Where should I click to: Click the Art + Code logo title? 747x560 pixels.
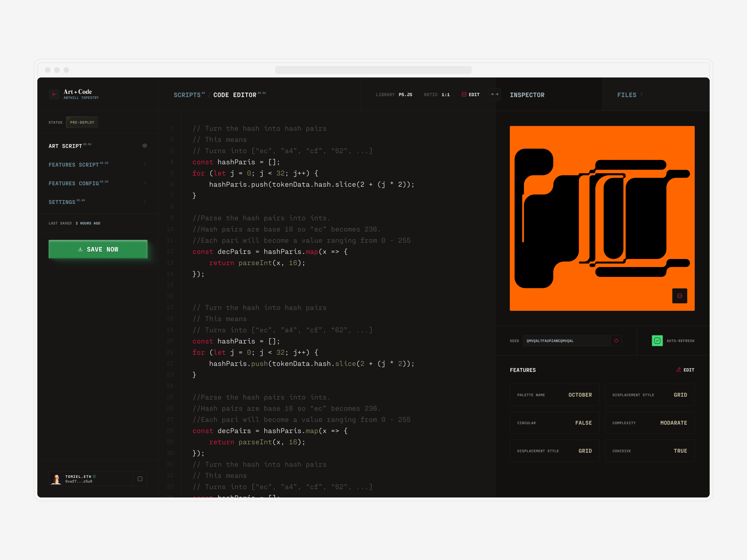coord(78,92)
